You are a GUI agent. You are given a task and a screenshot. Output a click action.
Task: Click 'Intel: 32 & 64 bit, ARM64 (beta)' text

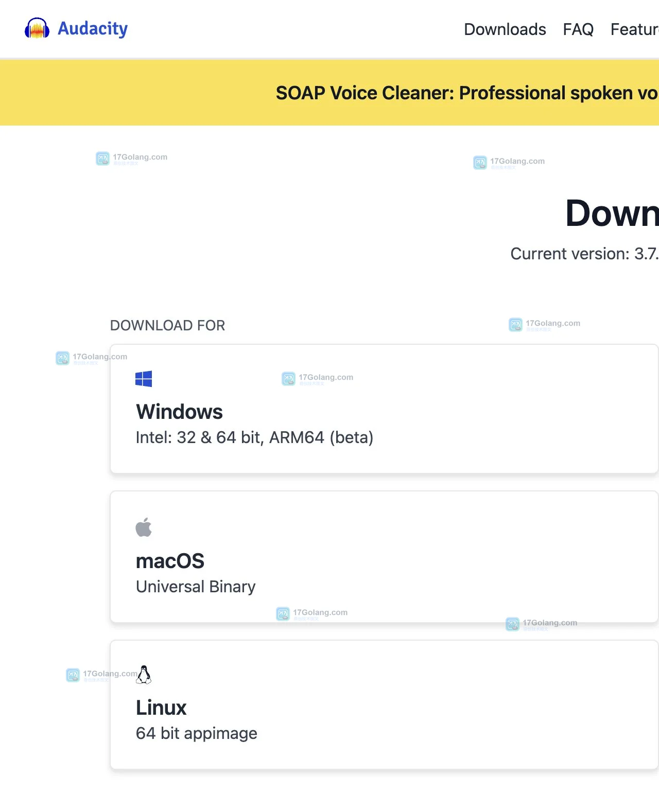254,437
